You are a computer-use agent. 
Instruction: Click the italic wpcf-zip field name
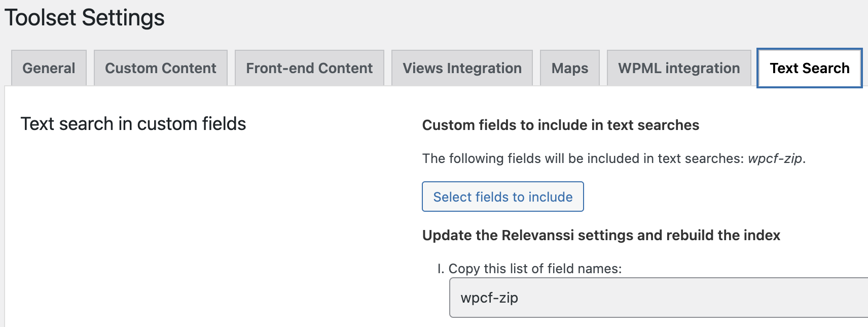(775, 158)
